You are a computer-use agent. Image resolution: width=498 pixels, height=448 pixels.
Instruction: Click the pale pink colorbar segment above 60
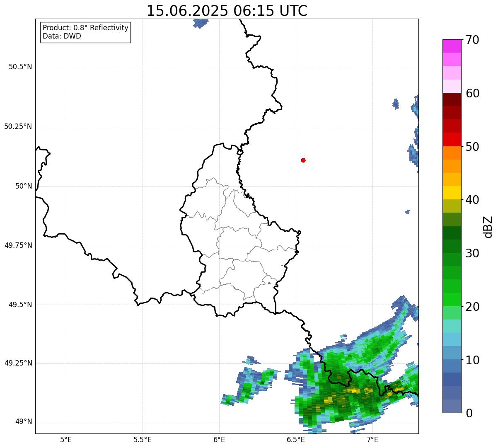point(452,86)
